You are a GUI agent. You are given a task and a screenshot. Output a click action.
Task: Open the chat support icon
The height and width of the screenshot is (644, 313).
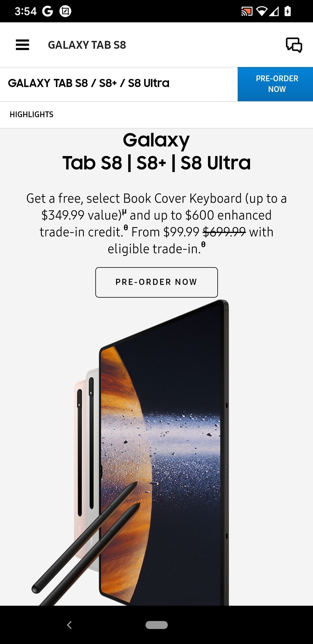tap(294, 45)
